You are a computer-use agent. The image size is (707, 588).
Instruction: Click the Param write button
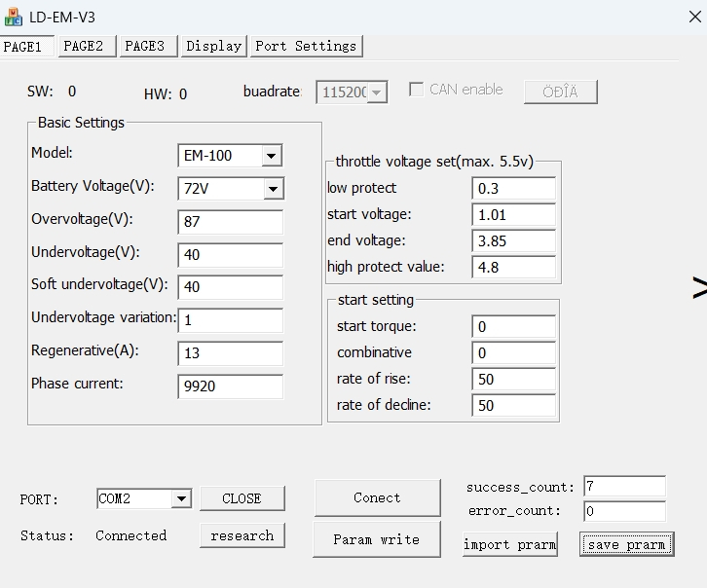tap(377, 539)
